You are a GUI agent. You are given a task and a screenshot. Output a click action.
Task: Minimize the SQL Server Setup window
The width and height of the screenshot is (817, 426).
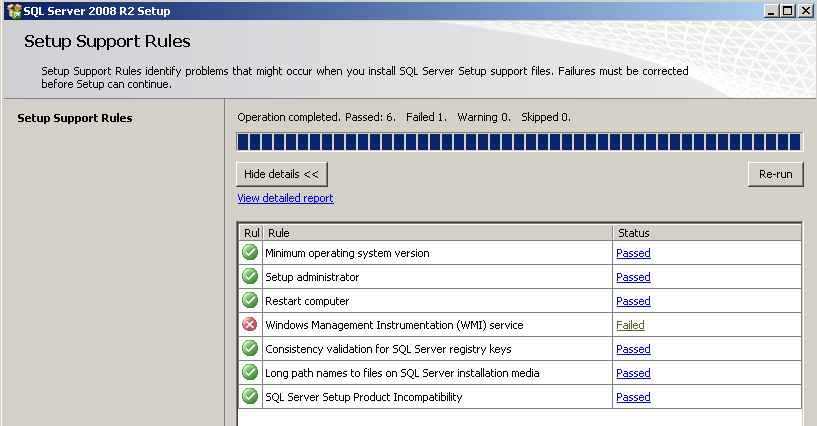[772, 10]
